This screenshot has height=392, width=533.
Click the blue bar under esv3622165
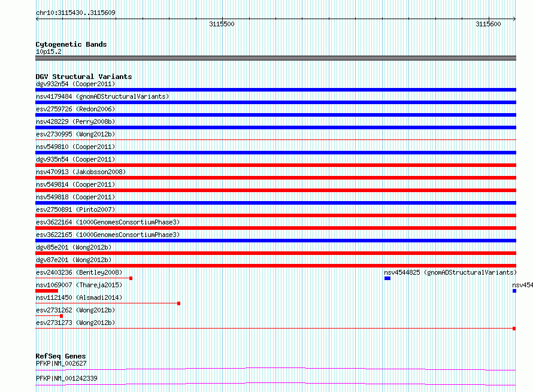(275, 241)
